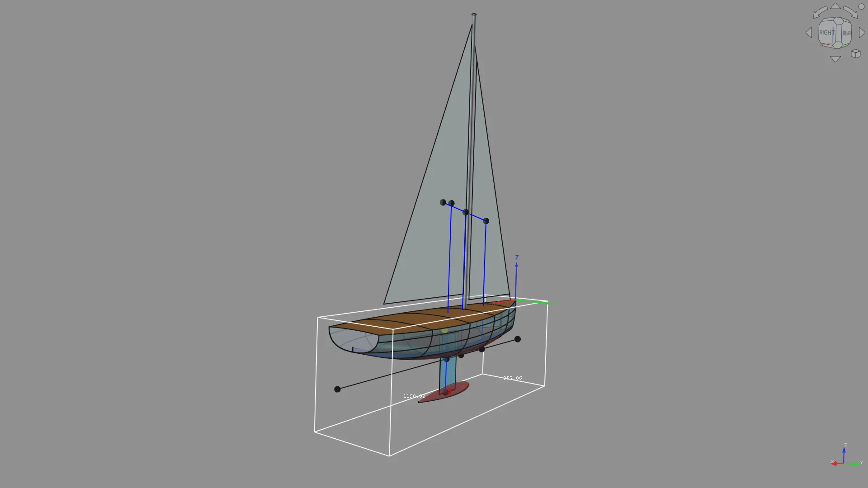The height and width of the screenshot is (488, 868).
Task: Open the mini cube menu beside the navigation cube
Action: (855, 54)
